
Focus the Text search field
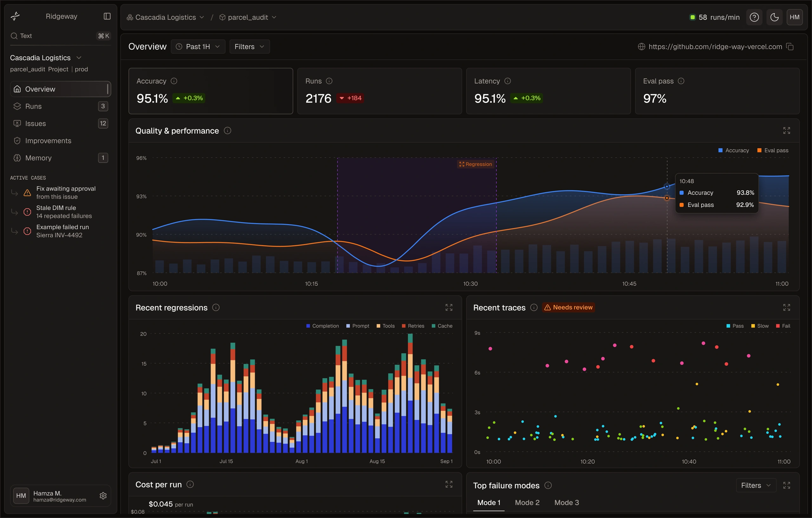tap(60, 36)
